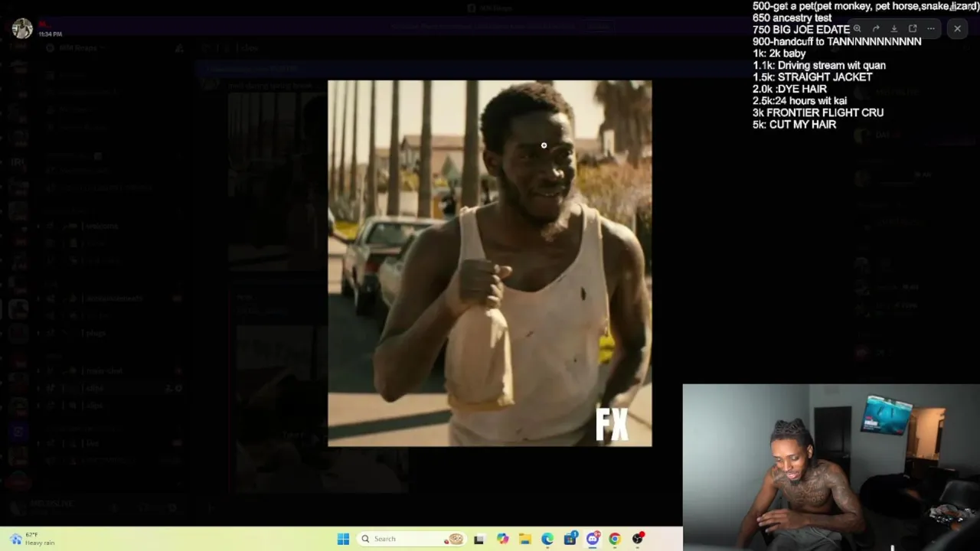Click the '3k FRONTIER FLIGHT CRU' goal text
Viewport: 980px width, 551px height.
818,112
